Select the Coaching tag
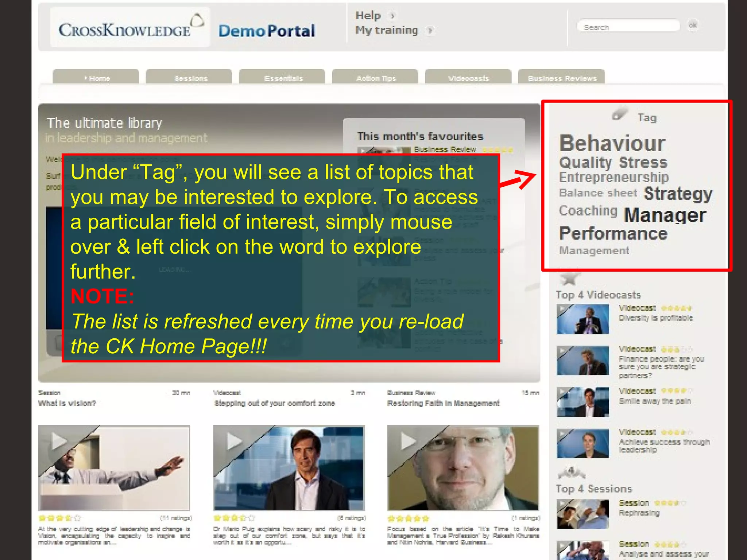The width and height of the screenshot is (747, 560). 588,210
